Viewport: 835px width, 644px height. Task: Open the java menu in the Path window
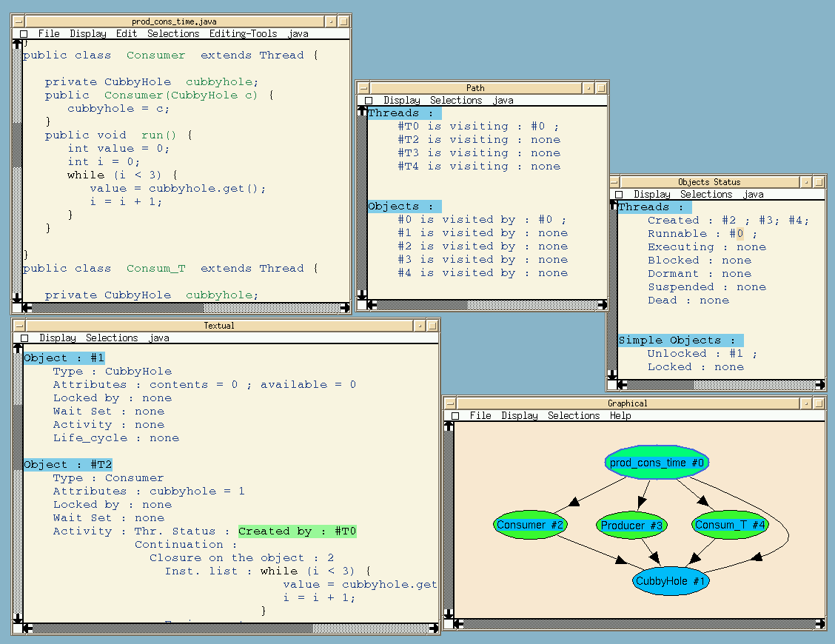(503, 100)
